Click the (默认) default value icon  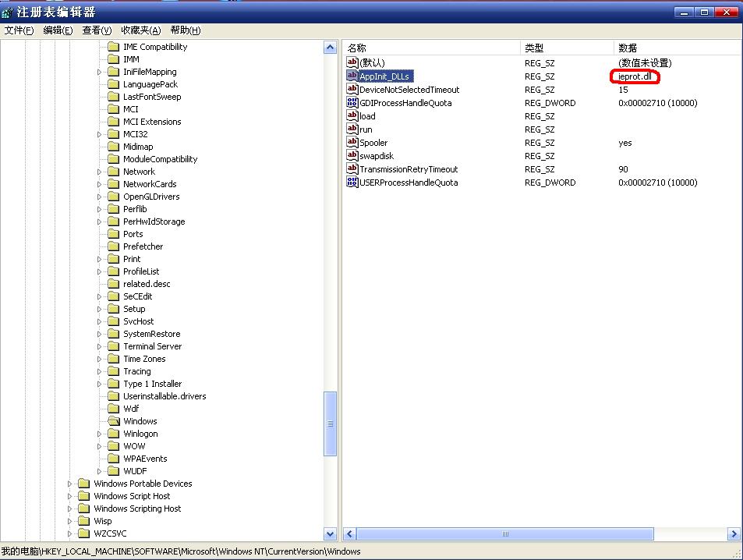tap(352, 62)
